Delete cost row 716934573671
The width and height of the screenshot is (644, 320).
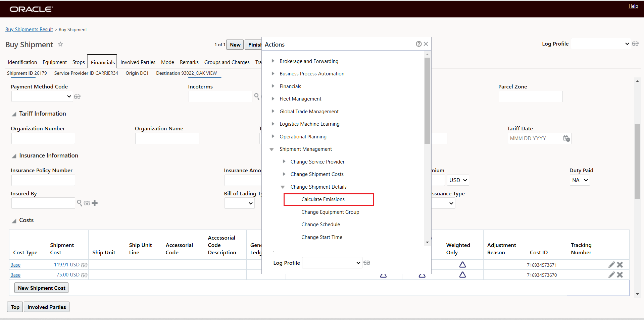tap(620, 265)
